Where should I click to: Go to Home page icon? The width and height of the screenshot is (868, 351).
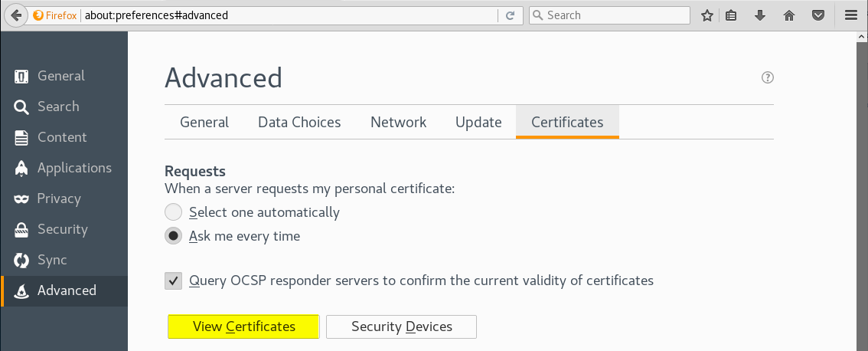789,15
